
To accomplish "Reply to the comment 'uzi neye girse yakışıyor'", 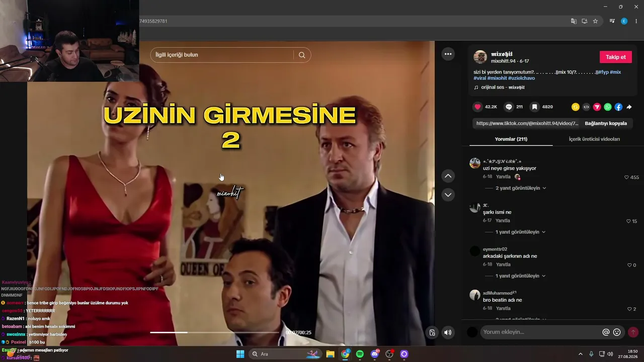I will pyautogui.click(x=503, y=177).
